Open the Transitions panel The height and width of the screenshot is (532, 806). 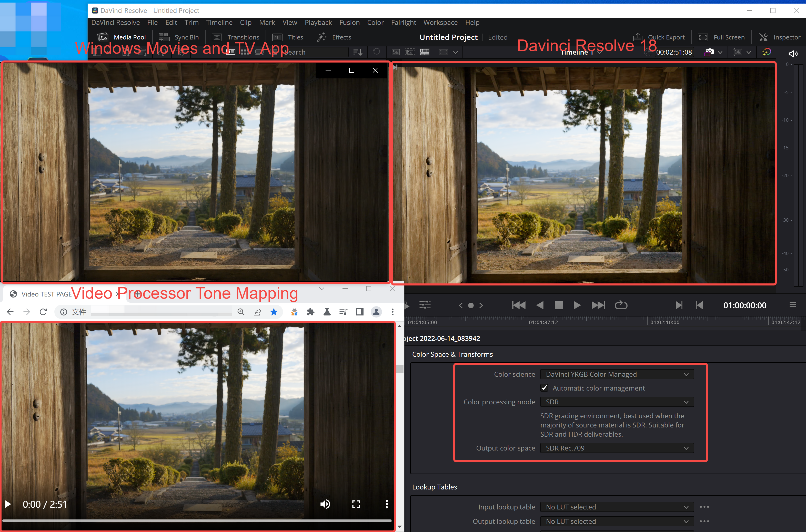[x=236, y=37]
